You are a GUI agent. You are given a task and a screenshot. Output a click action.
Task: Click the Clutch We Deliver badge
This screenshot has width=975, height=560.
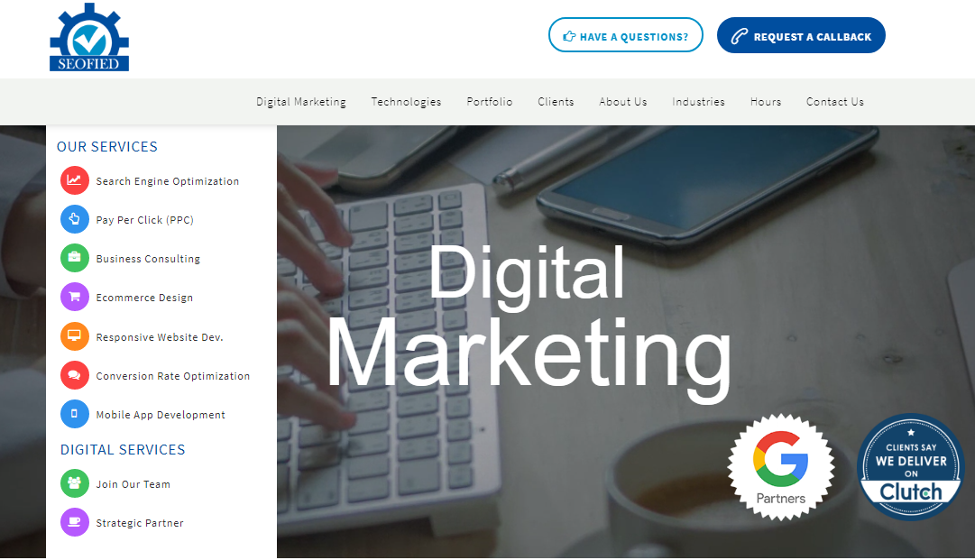[x=911, y=467]
